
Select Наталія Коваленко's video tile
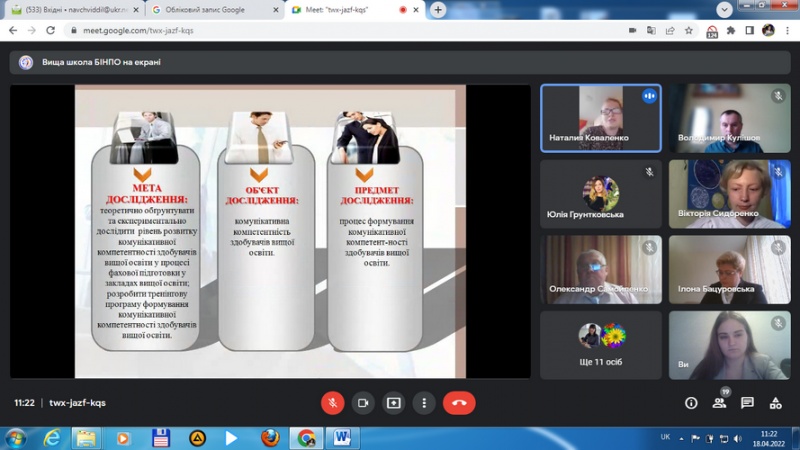[600, 117]
